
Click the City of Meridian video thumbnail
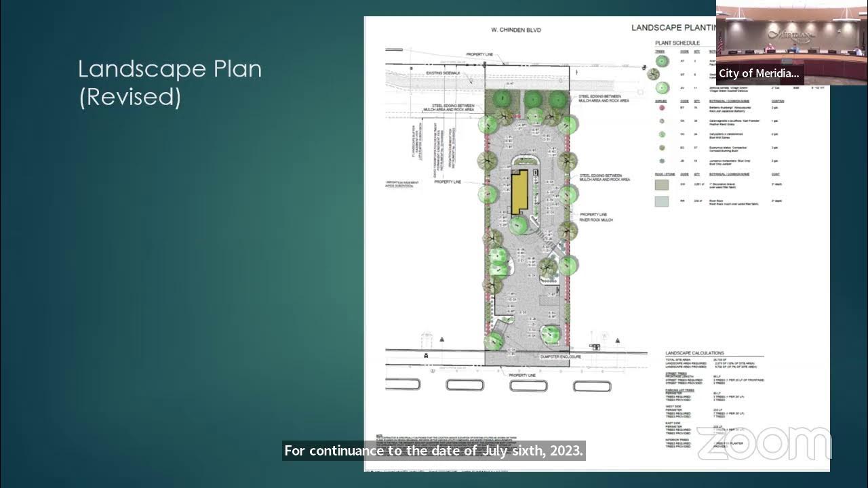pyautogui.click(x=791, y=44)
